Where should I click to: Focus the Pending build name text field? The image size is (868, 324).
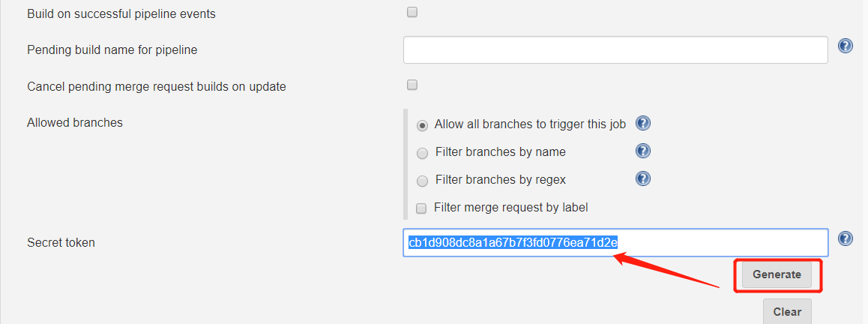[615, 49]
